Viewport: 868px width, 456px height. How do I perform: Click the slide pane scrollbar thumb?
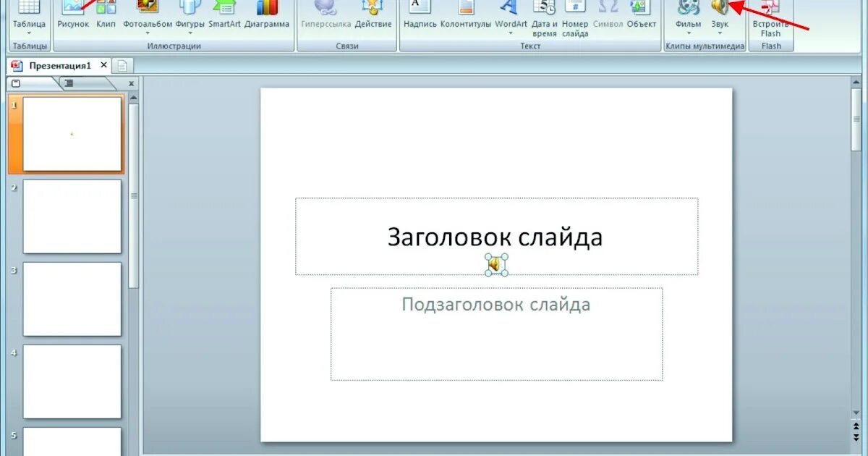pyautogui.click(x=134, y=195)
